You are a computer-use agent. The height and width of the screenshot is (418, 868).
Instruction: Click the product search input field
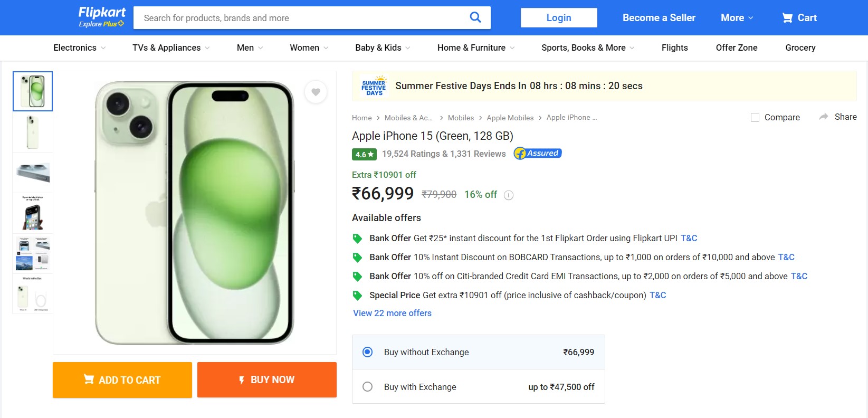[x=301, y=18]
